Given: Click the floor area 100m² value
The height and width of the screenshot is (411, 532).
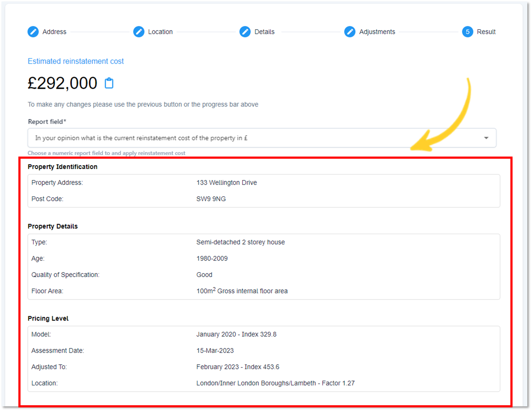Looking at the screenshot, I should [x=242, y=290].
